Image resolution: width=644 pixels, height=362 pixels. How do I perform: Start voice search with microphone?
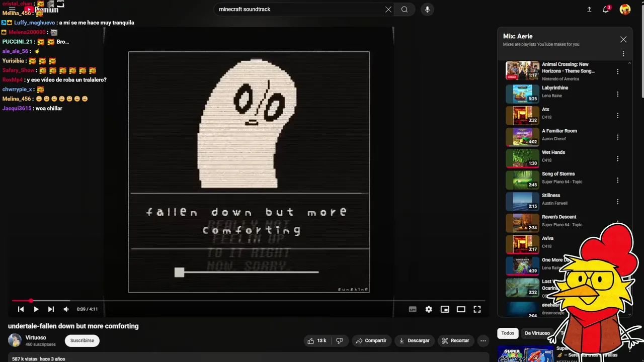(x=427, y=10)
